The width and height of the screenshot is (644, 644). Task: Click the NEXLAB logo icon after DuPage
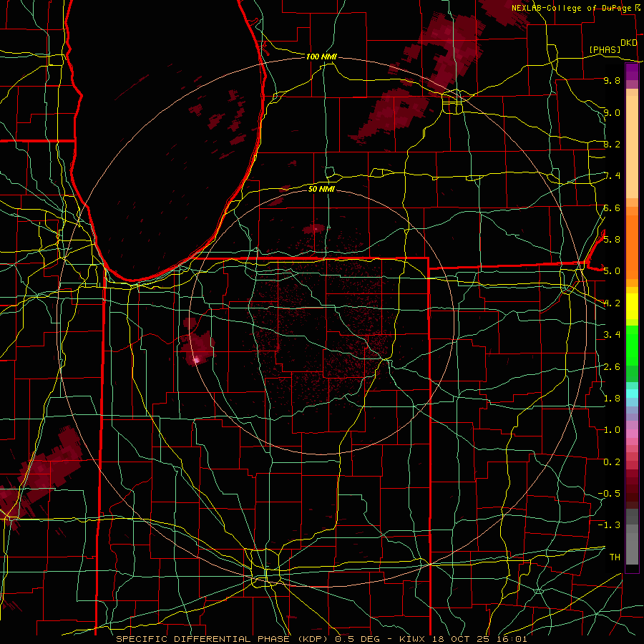[x=638, y=8]
